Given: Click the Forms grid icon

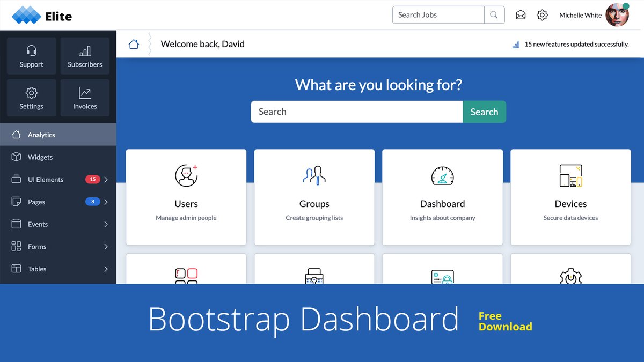Looking at the screenshot, I should click(x=17, y=247).
